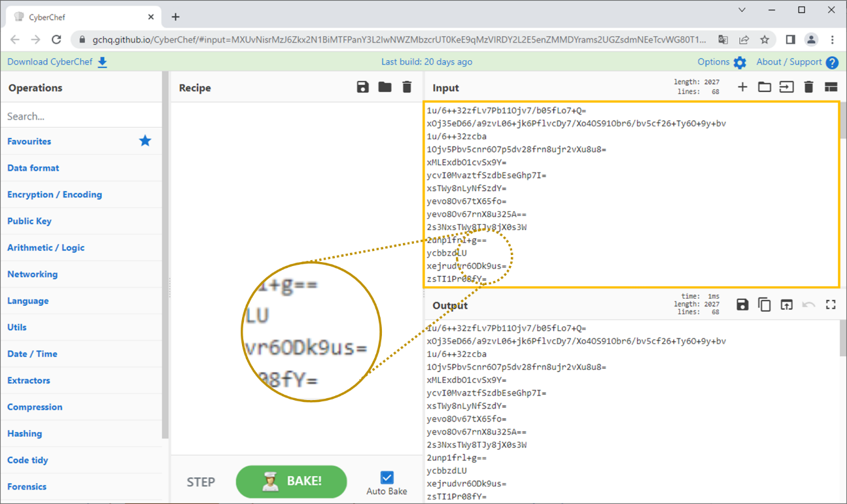Expand the Hashing operations category
Screen dimensions: 847x504
pyautogui.click(x=25, y=433)
